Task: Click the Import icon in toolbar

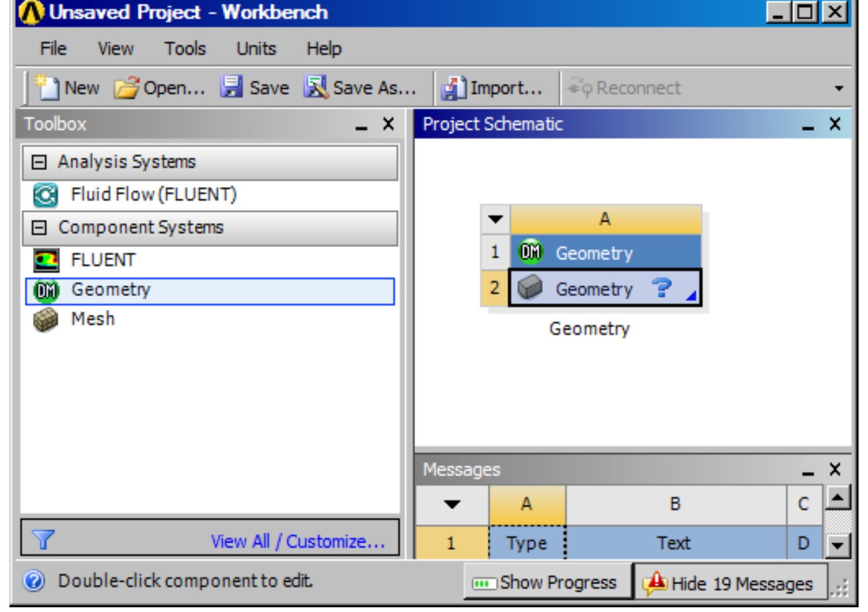Action: [x=453, y=88]
